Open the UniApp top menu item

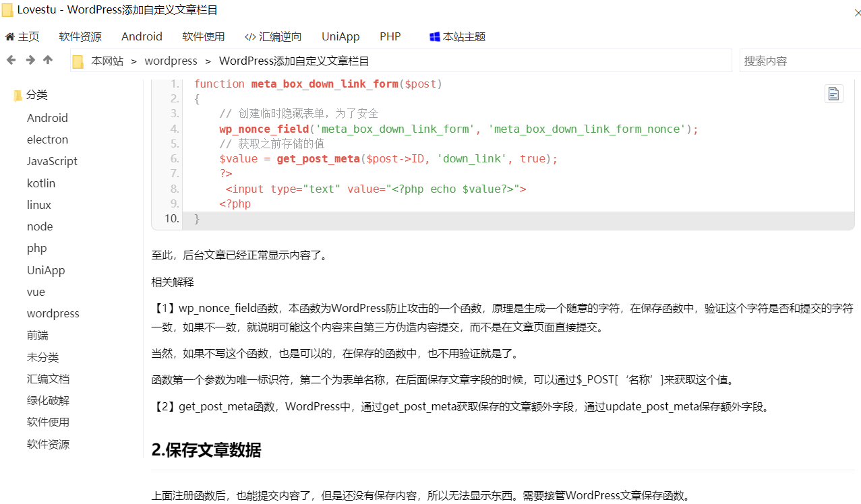click(x=340, y=36)
